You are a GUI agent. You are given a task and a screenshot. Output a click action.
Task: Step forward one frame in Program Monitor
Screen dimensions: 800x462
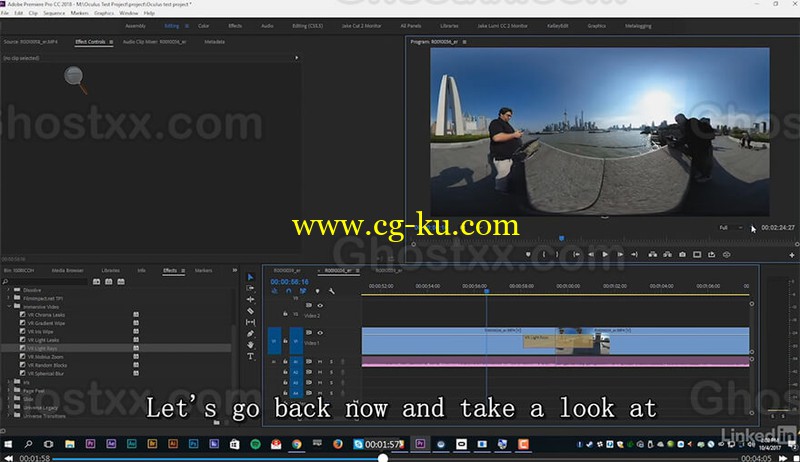coord(620,254)
